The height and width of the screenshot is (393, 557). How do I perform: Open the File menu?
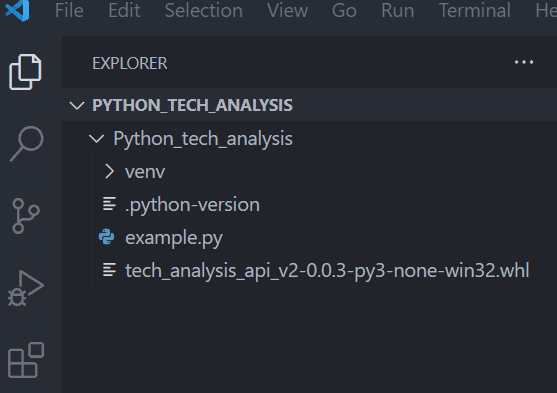[69, 10]
